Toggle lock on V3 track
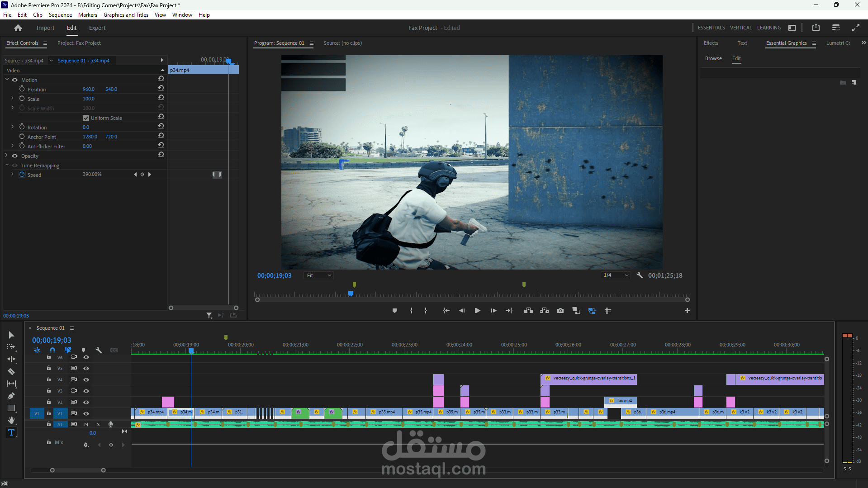The width and height of the screenshot is (868, 488). 49,391
